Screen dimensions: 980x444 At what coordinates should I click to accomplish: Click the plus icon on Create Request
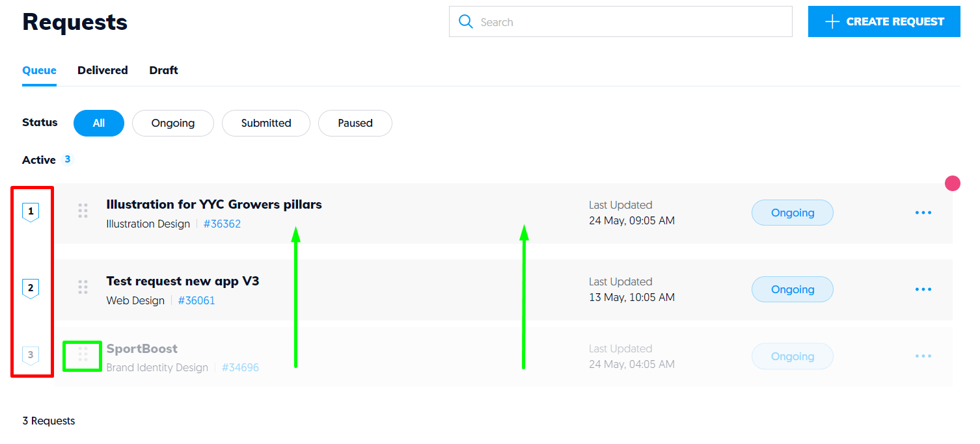831,21
